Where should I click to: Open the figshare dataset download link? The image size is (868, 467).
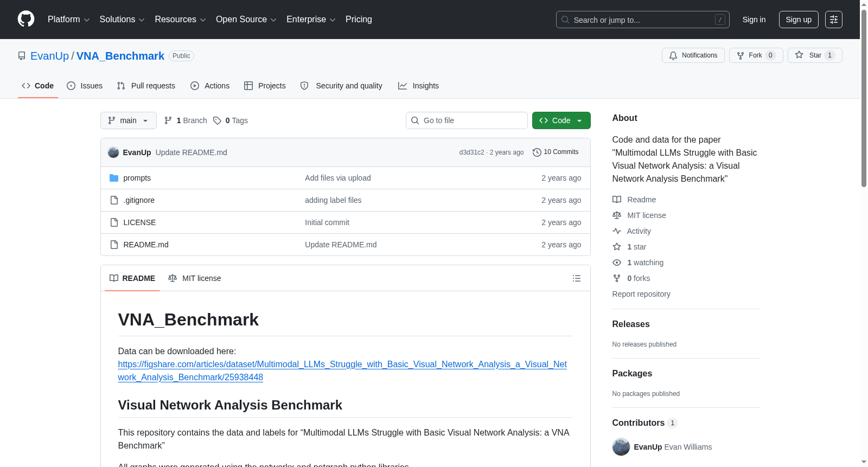click(342, 371)
